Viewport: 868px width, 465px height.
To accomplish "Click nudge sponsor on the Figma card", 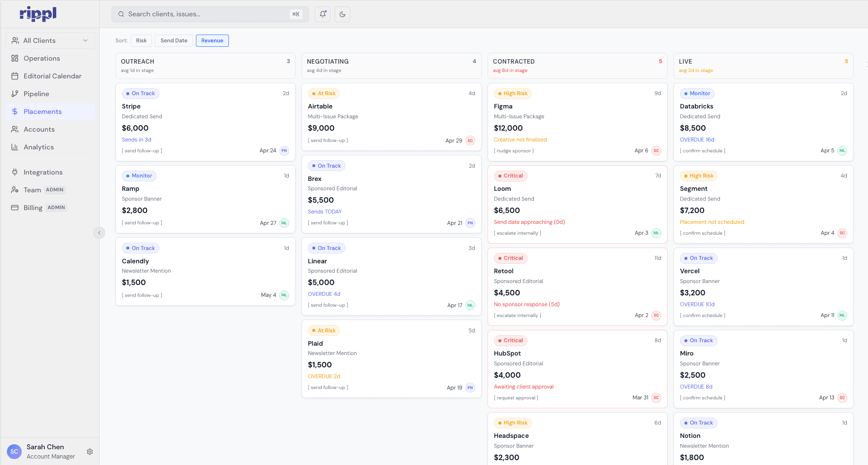I will click(514, 150).
